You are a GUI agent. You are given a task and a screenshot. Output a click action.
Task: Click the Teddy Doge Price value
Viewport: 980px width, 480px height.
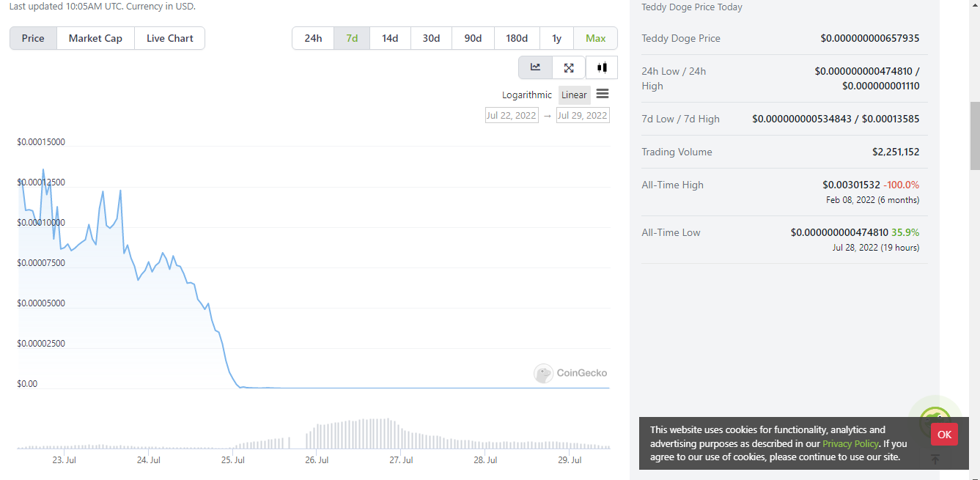coord(870,38)
